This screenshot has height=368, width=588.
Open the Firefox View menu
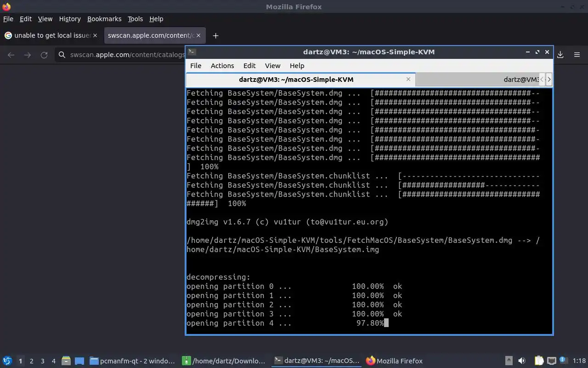(45, 19)
